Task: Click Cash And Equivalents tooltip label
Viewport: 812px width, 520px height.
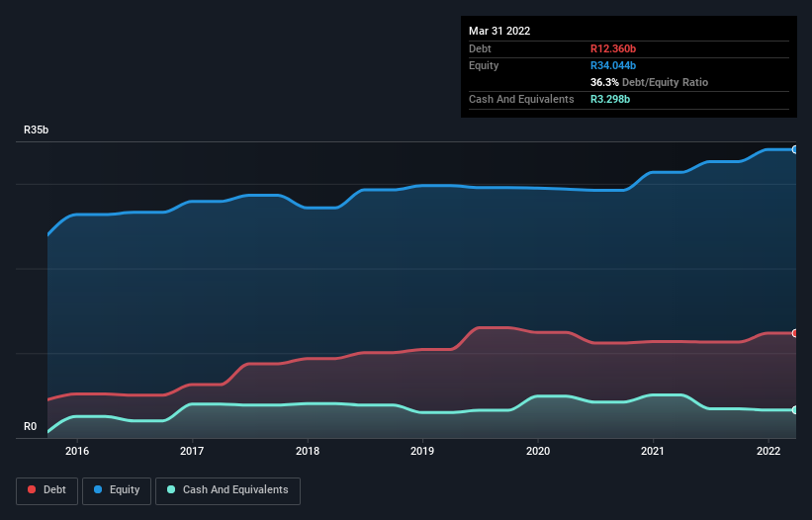Action: coord(521,99)
